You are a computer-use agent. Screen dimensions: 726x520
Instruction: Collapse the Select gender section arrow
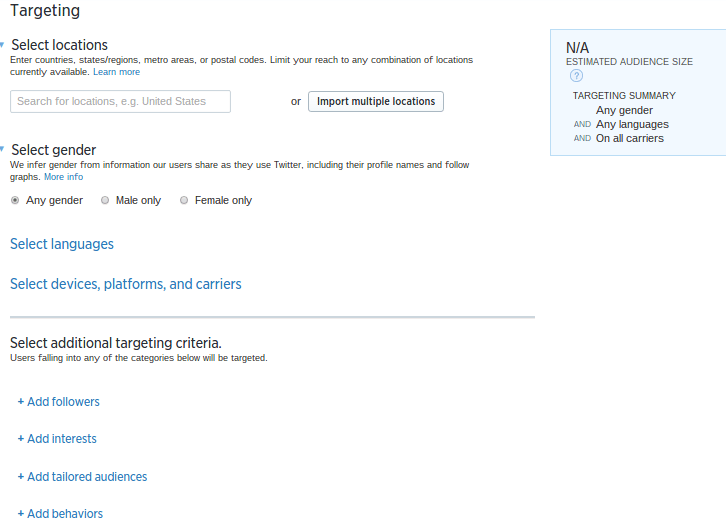point(3,148)
